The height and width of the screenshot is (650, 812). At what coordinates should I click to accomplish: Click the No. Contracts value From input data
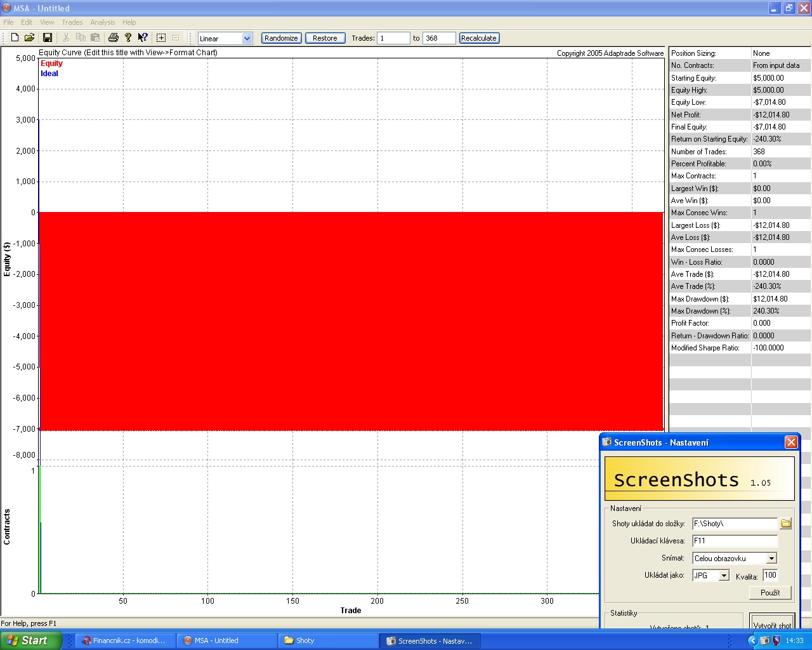point(776,65)
